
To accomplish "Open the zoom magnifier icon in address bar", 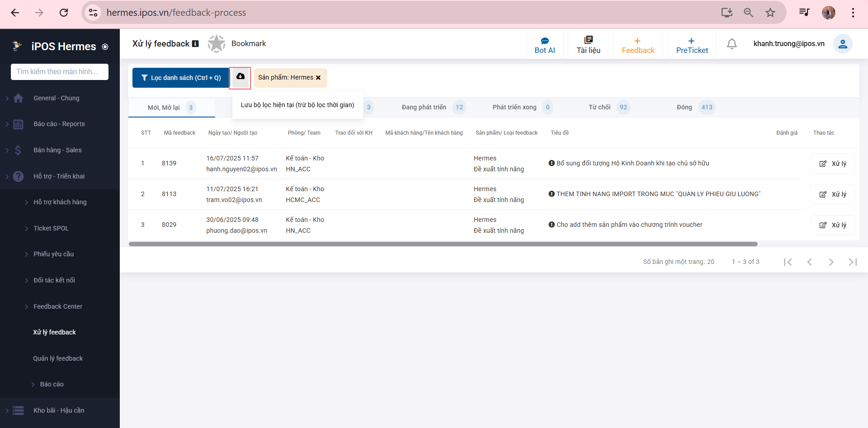I will pos(748,13).
